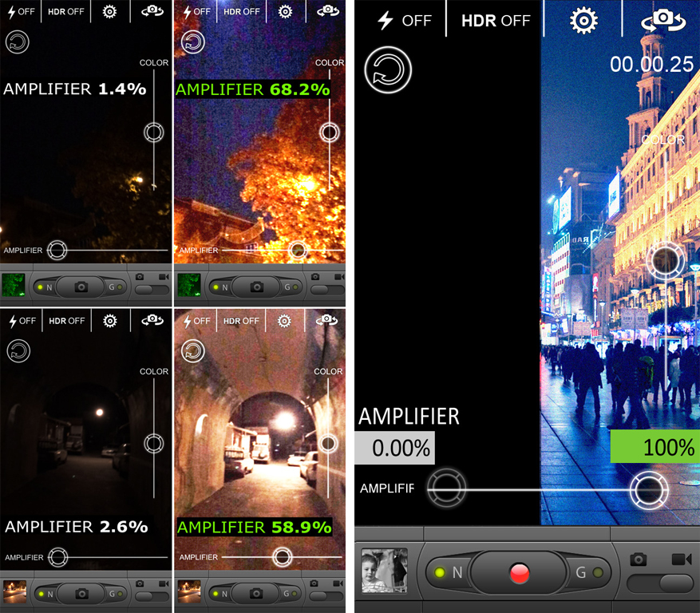Screen dimensions: 700x613
Task: Click the COLOR slider handle in 1.4% amplifier screen
Action: click(x=153, y=132)
